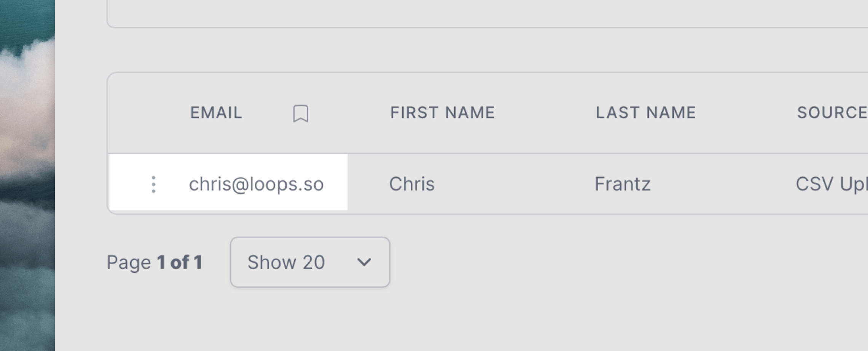Select the Chris first name cell
Image resolution: width=868 pixels, height=351 pixels.
(x=412, y=184)
